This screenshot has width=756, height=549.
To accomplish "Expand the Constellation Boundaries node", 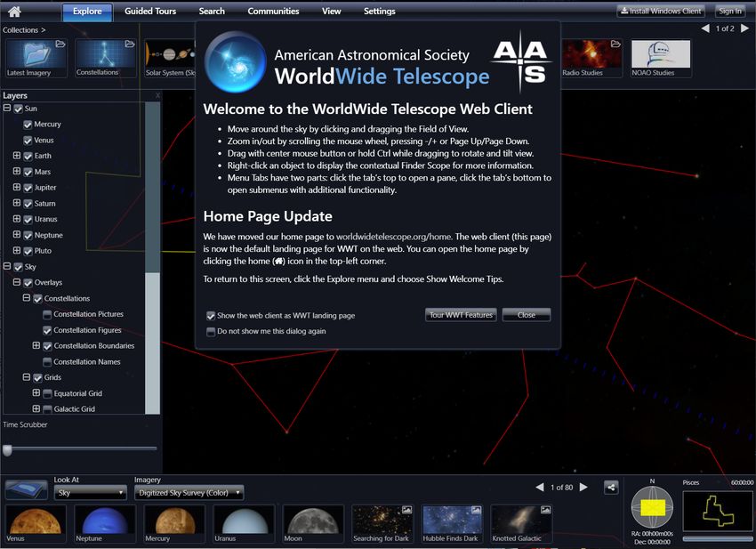I will point(36,345).
